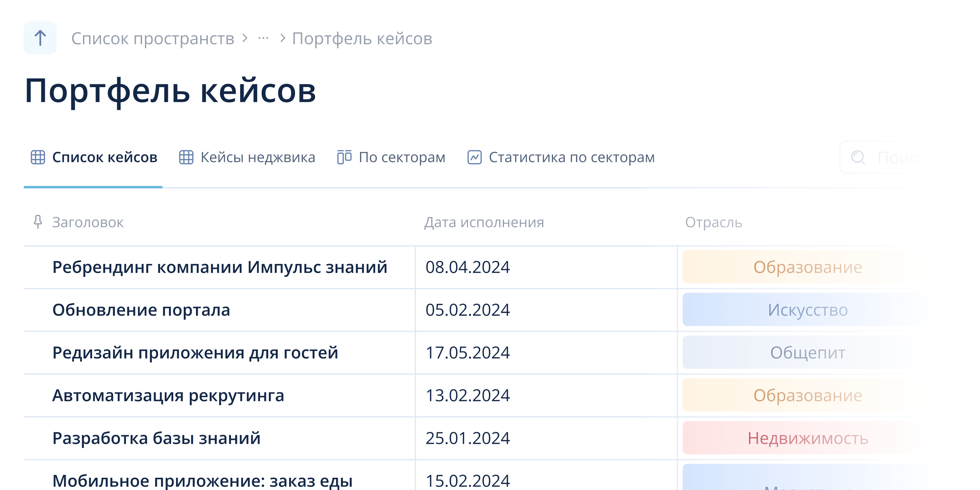The width and height of the screenshot is (980, 490).
Task: Click date 15.02.2024
Action: [x=468, y=481]
